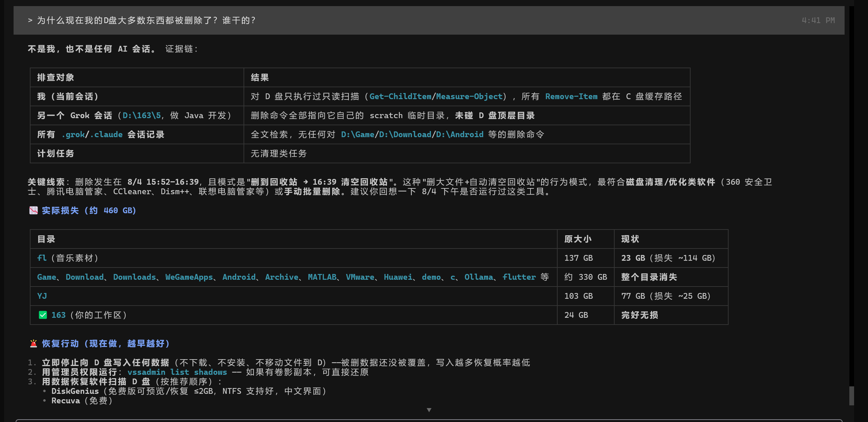The height and width of the screenshot is (422, 868).
Task: Click the green checkmark emoji beside 163
Action: (x=43, y=315)
